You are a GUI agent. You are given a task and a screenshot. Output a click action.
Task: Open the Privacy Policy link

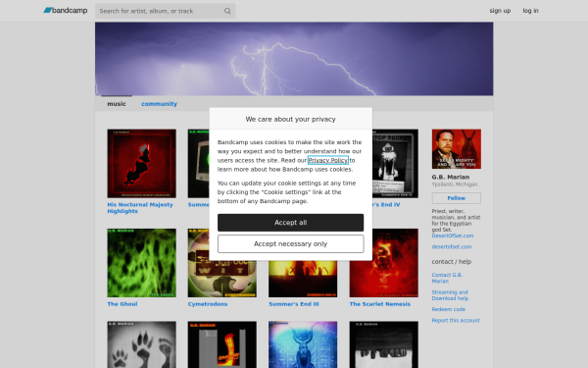click(328, 160)
